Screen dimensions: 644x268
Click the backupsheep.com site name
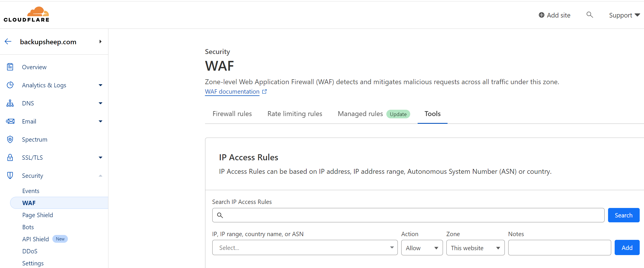[x=48, y=42]
